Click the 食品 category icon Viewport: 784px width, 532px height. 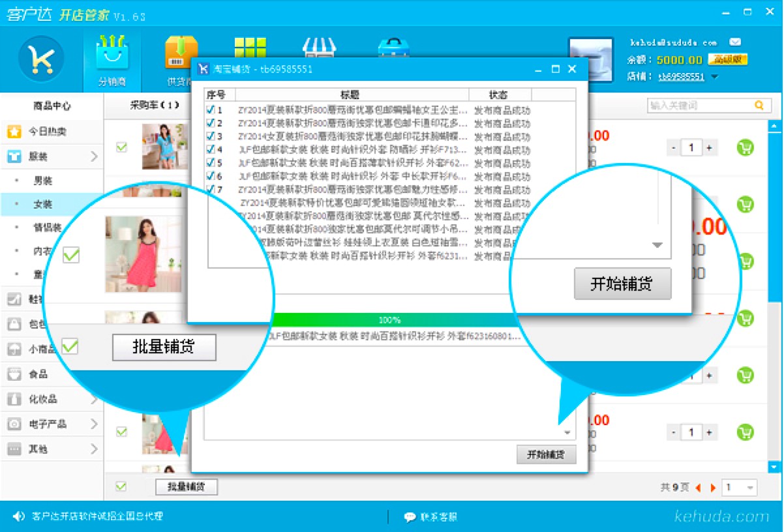(x=14, y=374)
